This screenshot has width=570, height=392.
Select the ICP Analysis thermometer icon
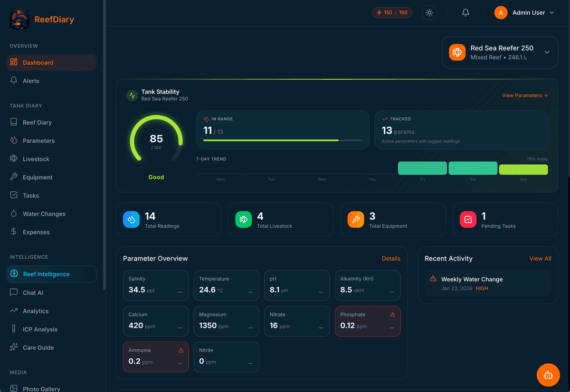point(15,329)
